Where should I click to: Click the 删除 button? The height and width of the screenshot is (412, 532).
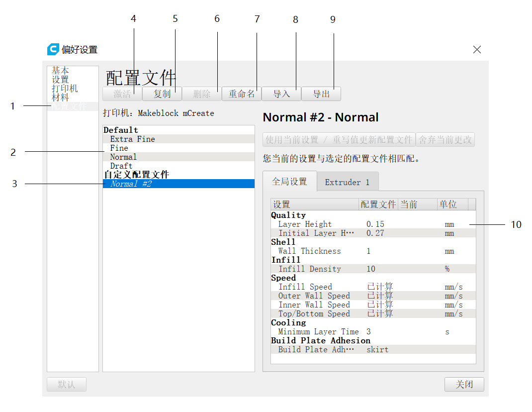[201, 94]
